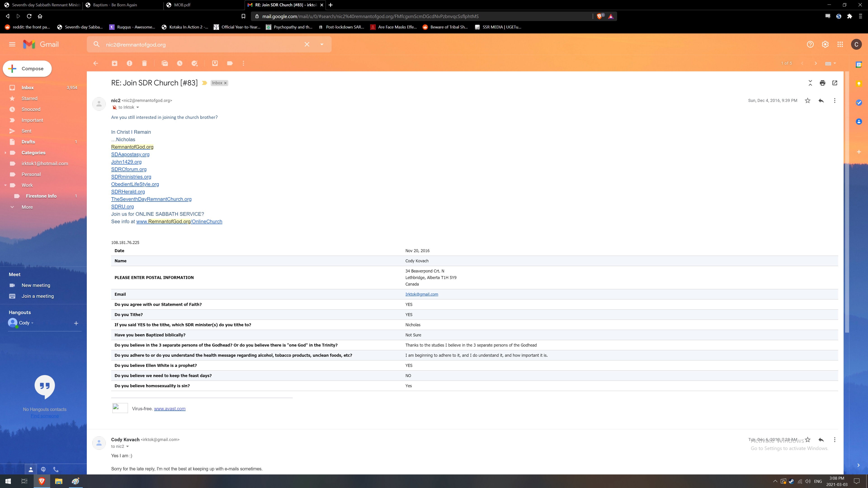Viewport: 868px width, 488px height.
Task: Open input tools selector dropdown
Action: [x=831, y=63]
